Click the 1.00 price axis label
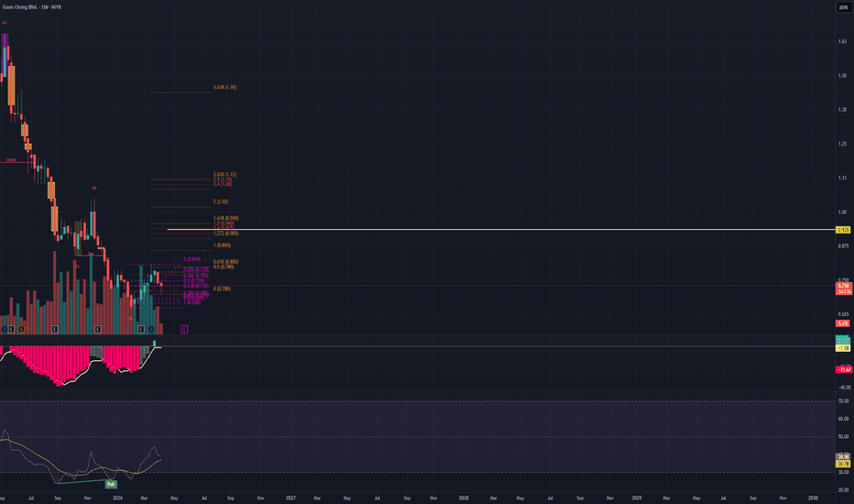This screenshot has height=504, width=854. [x=843, y=212]
